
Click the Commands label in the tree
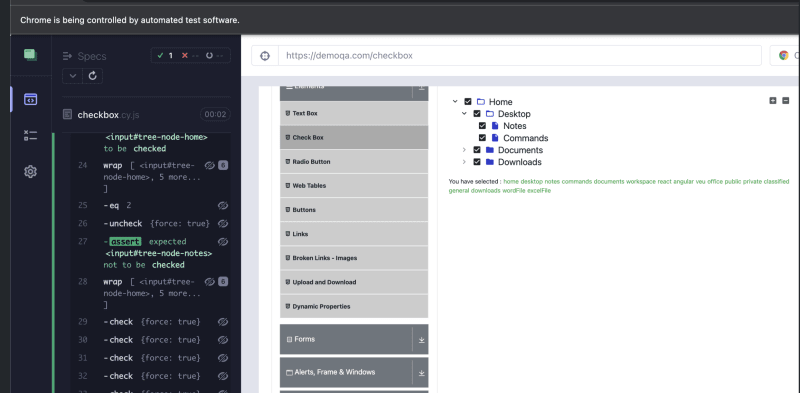526,138
